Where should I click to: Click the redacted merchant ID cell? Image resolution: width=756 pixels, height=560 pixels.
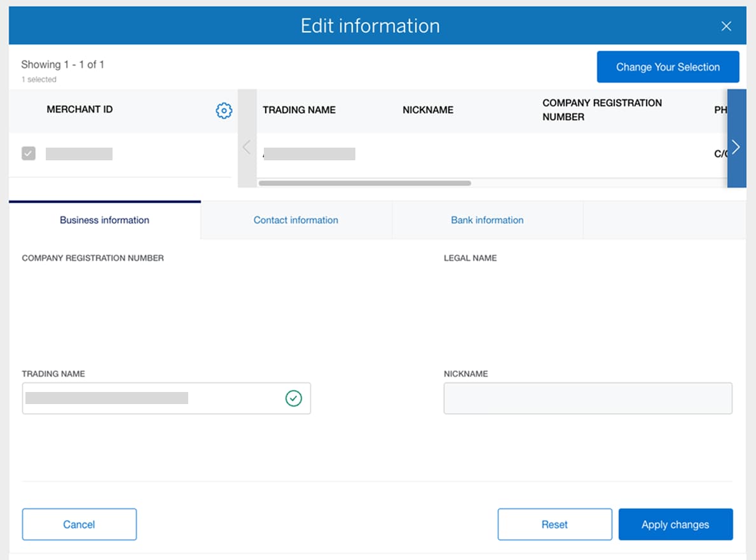(79, 154)
